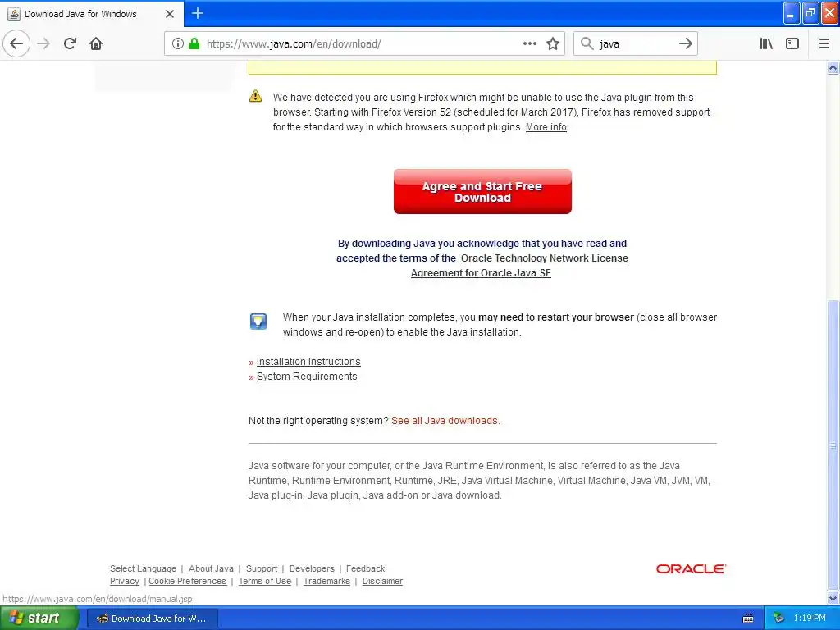Open Select Language footer link
840x630 pixels.
(x=143, y=568)
